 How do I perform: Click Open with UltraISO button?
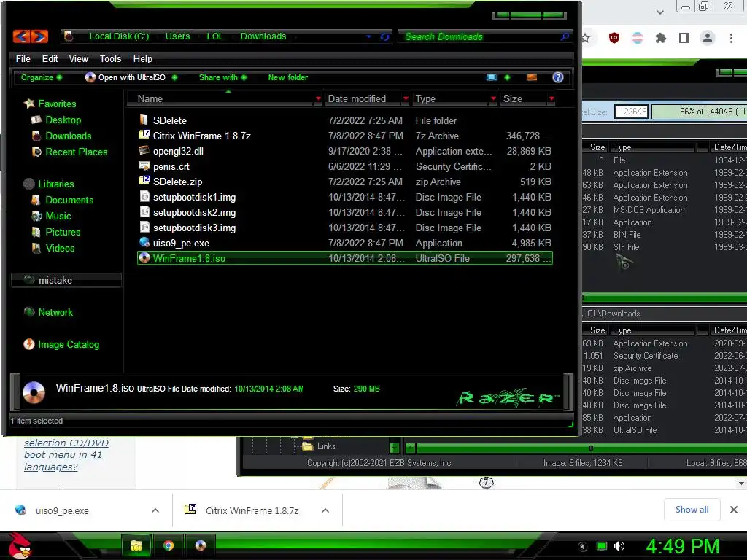(131, 77)
